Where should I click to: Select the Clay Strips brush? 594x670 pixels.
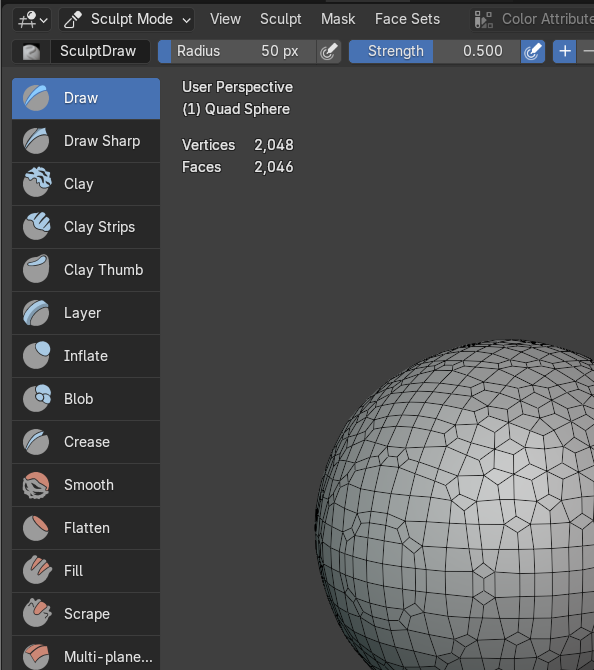86,227
